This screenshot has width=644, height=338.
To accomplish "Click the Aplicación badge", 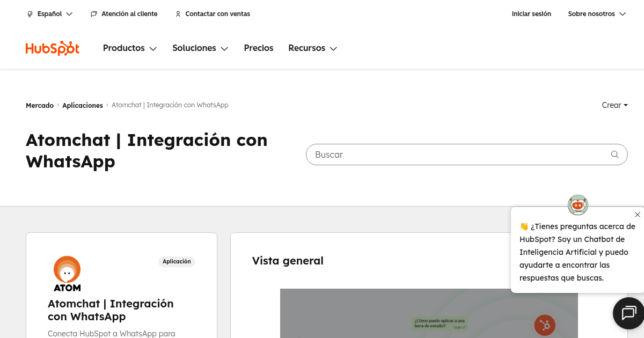I will [x=177, y=262].
